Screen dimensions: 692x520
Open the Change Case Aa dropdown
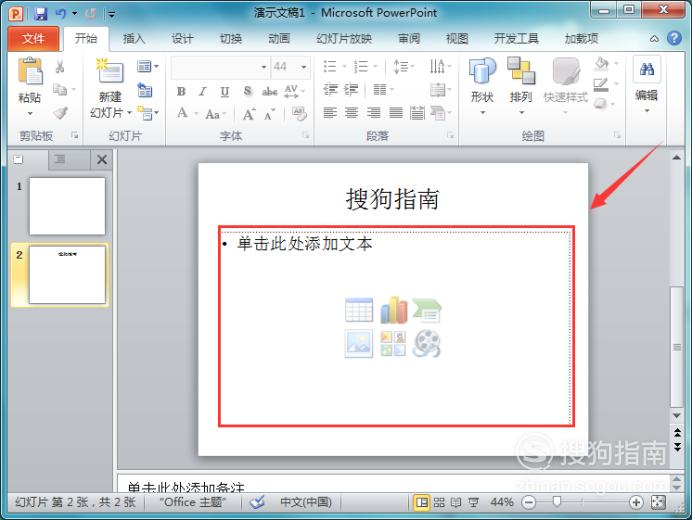point(215,114)
